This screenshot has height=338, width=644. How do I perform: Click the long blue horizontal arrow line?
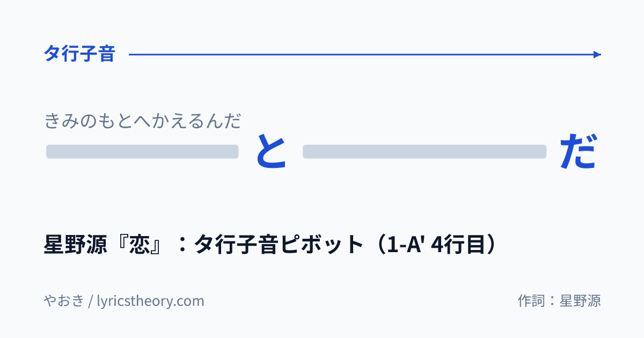[x=365, y=54]
